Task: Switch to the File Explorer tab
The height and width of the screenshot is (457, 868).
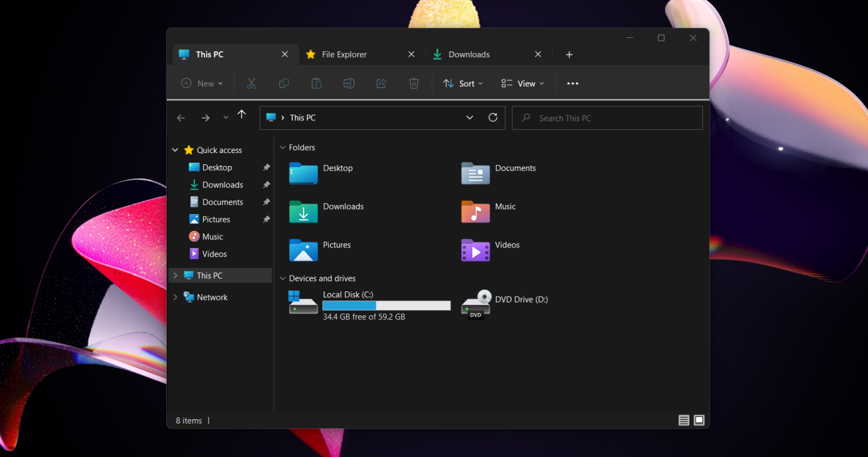Action: click(x=344, y=54)
